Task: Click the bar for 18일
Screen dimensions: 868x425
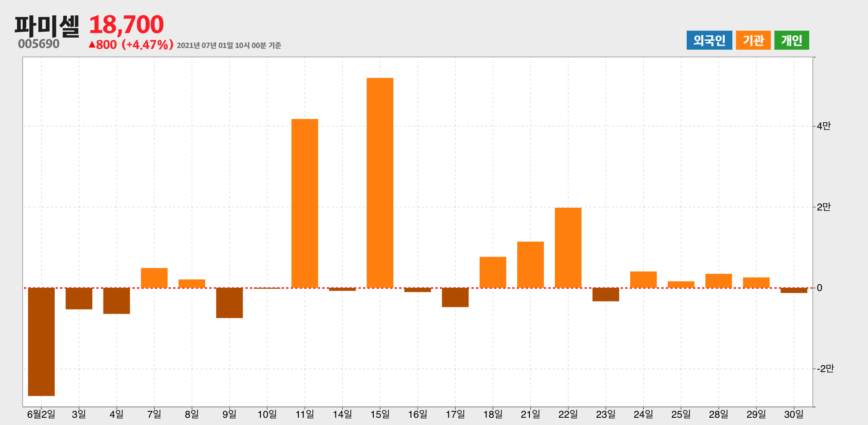Action: coord(493,272)
